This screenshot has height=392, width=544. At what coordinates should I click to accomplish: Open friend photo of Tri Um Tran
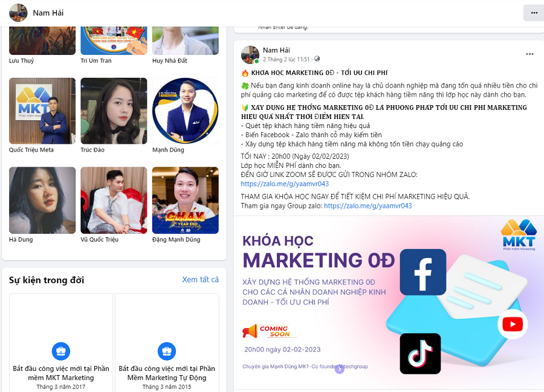click(x=114, y=40)
